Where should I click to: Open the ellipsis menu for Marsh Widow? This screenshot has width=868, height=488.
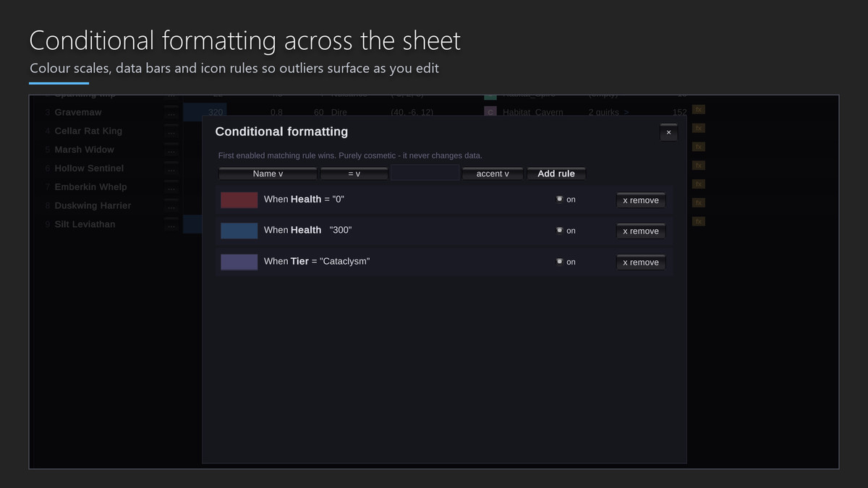pyautogui.click(x=171, y=151)
